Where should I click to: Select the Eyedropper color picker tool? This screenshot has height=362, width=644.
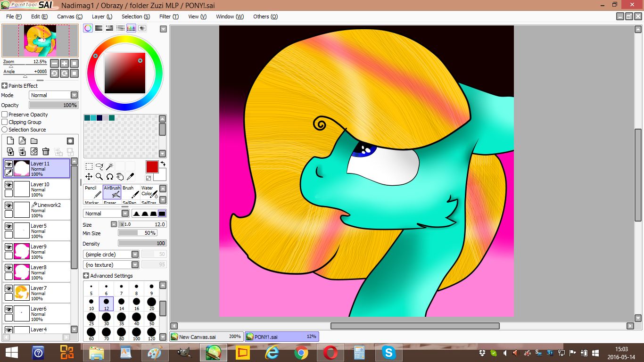(131, 177)
